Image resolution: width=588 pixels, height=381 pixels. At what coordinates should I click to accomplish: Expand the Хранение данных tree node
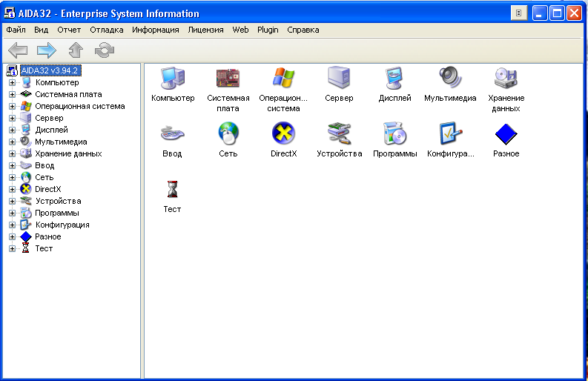pyautogui.click(x=12, y=153)
